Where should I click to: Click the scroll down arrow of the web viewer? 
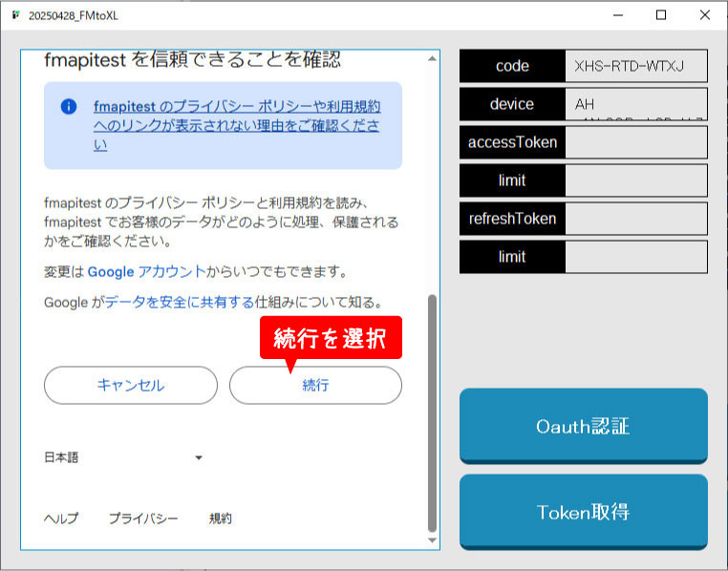tap(432, 540)
